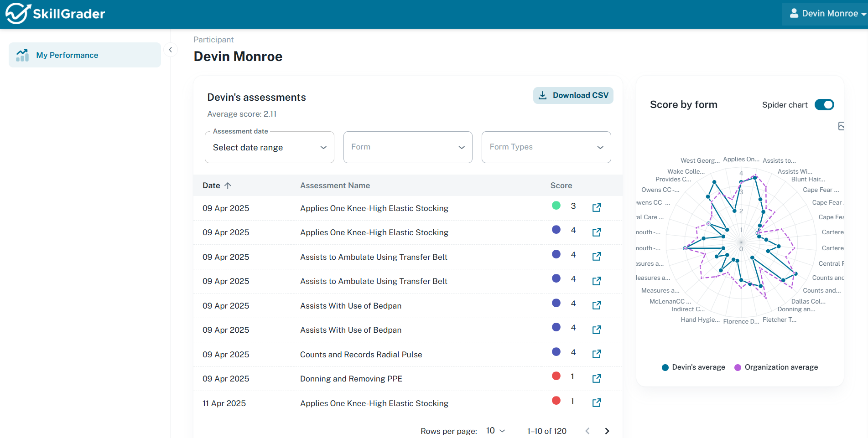Click the next page chevron in pagination

tap(607, 431)
